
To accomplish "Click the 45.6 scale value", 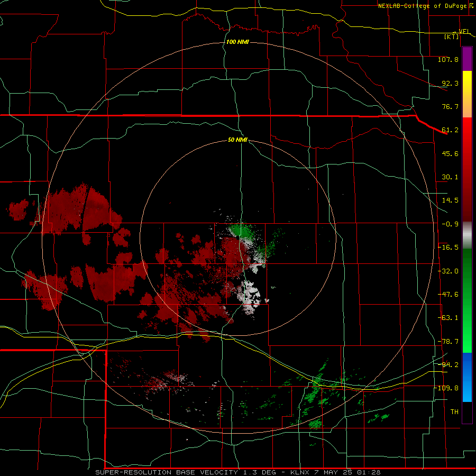I will point(450,153).
